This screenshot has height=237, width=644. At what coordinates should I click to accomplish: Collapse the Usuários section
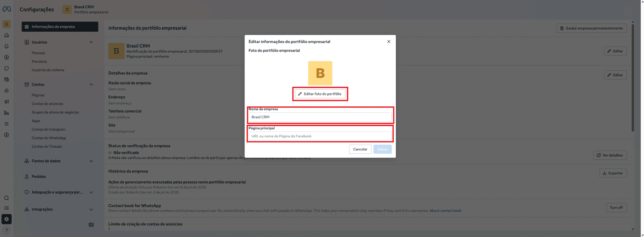click(x=91, y=42)
